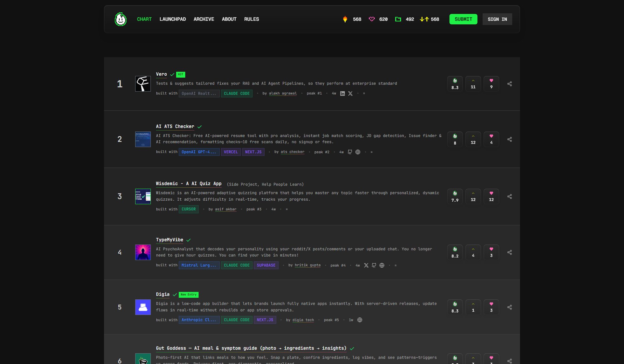Open the GitHub icon for AI ATS Checker
This screenshot has width=624, height=364.
click(350, 152)
